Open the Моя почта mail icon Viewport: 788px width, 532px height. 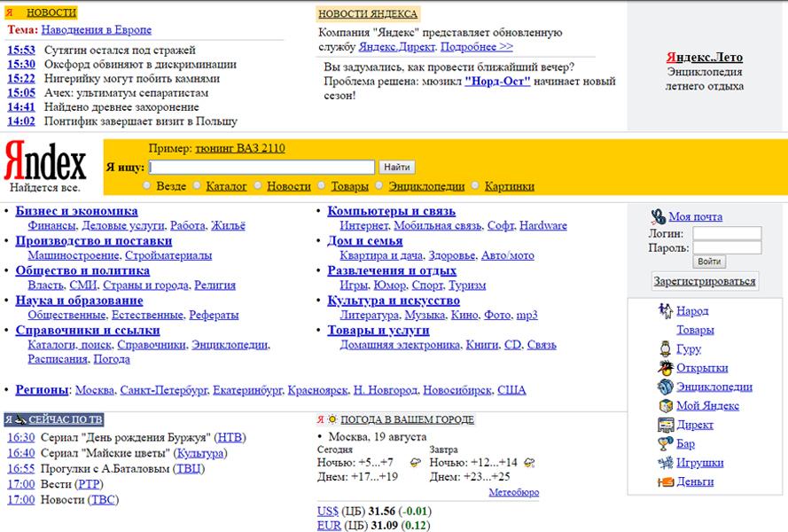658,216
